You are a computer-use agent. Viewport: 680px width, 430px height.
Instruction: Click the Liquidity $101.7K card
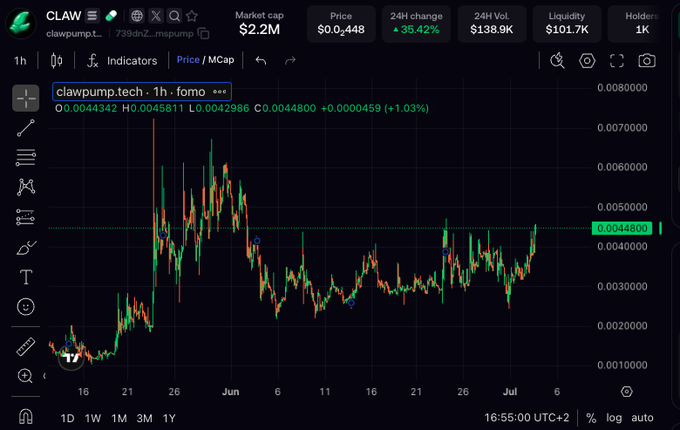[x=567, y=24]
